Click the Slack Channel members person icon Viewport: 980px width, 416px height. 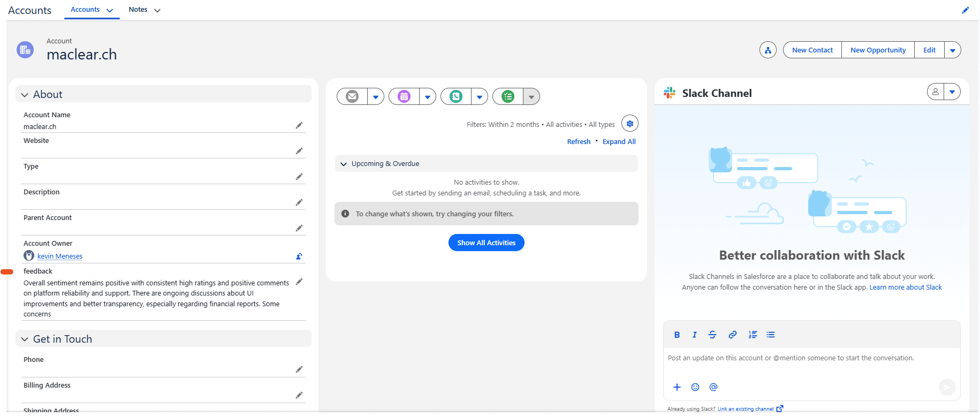tap(936, 92)
